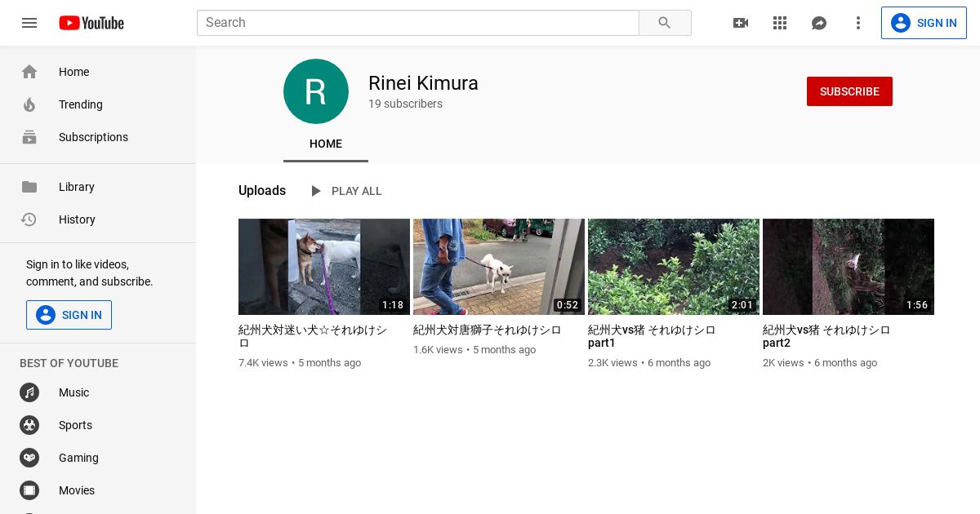Subscribe to Rinei Kimura channel
980x514 pixels.
pyautogui.click(x=849, y=91)
